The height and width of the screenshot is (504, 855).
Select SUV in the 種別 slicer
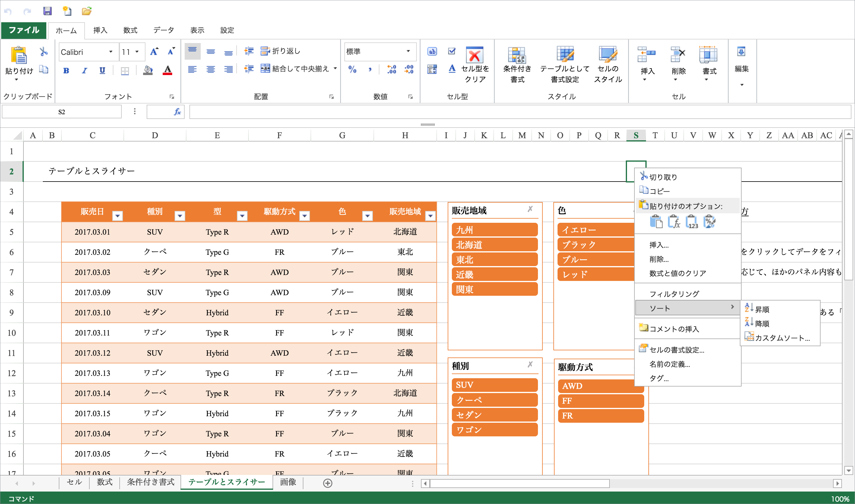click(495, 385)
